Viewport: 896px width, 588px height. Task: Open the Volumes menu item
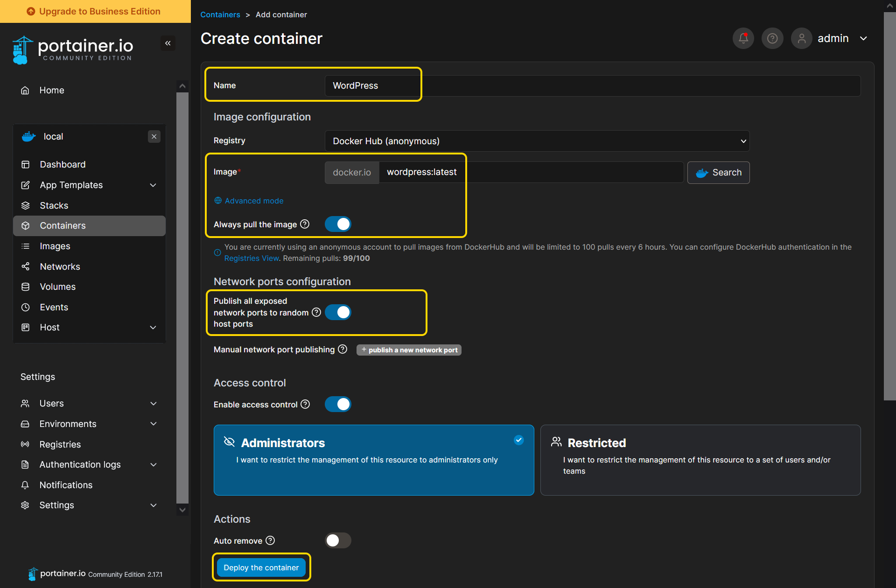90,287
